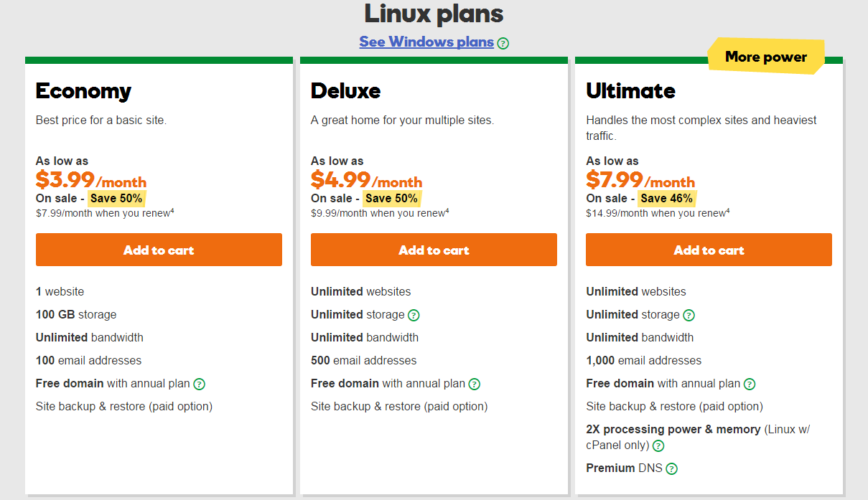Select the Economy plan heading
Screen dimensions: 868x500
[x=83, y=91]
